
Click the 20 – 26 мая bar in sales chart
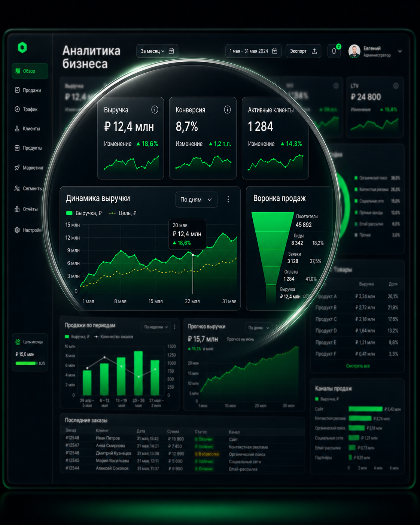click(x=139, y=373)
